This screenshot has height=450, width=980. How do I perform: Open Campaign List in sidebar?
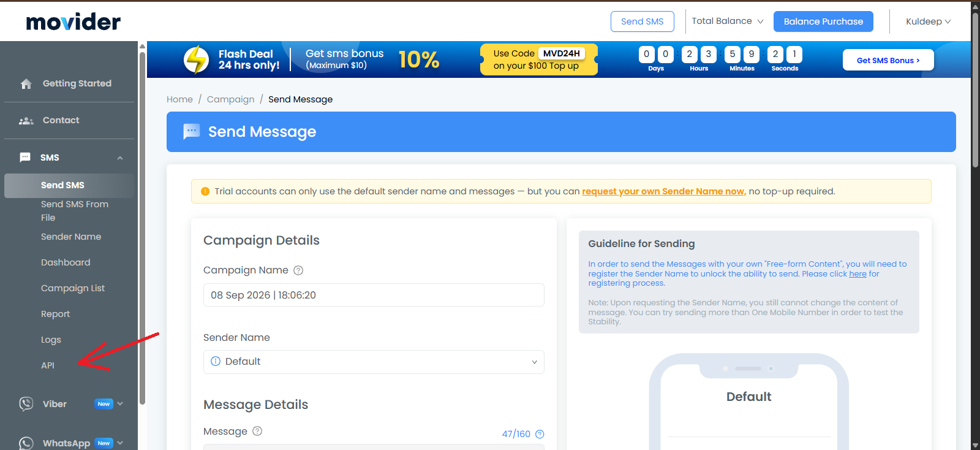pyautogui.click(x=73, y=288)
